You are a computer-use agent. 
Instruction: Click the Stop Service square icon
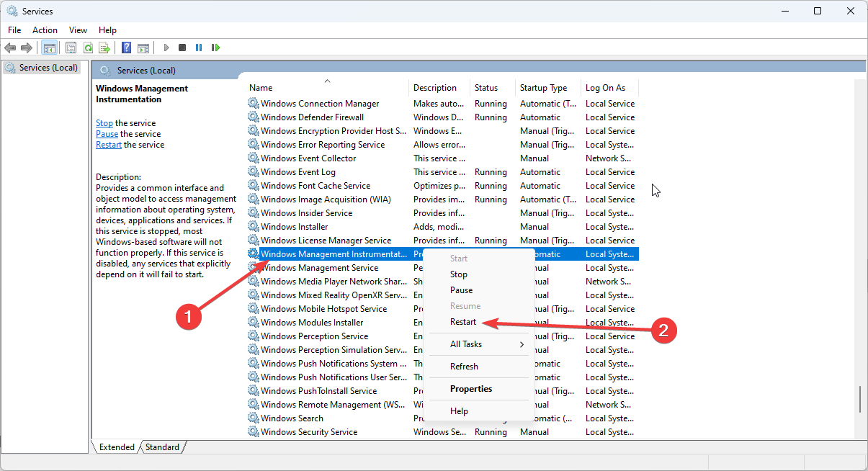[x=182, y=48]
